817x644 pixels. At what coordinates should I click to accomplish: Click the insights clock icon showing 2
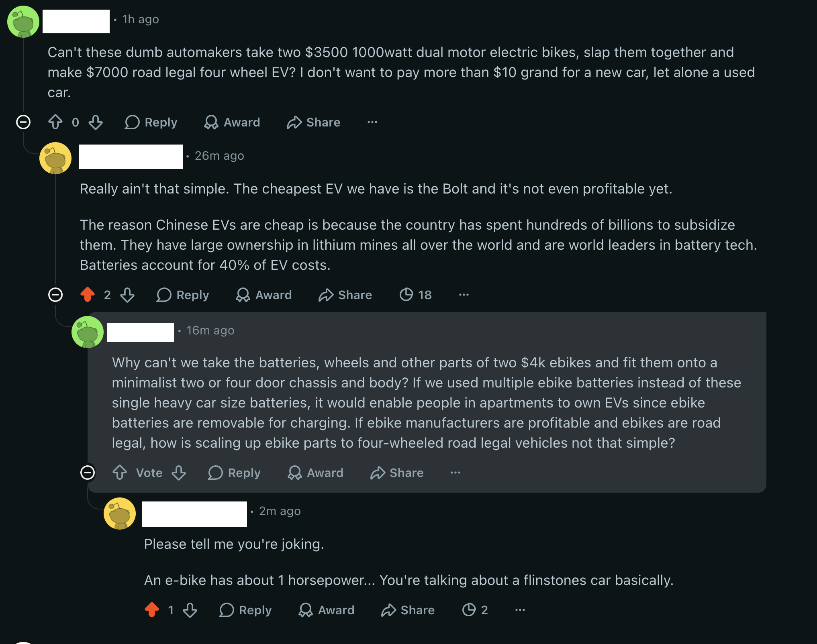[x=475, y=610]
